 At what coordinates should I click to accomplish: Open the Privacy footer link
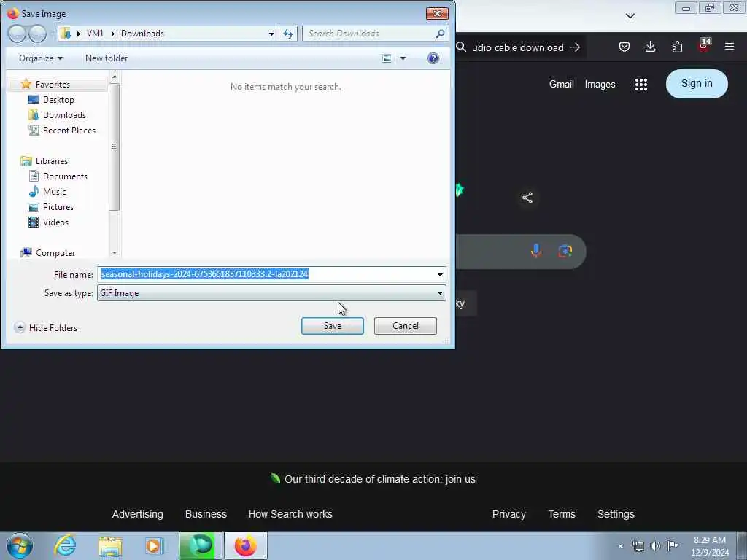508,514
